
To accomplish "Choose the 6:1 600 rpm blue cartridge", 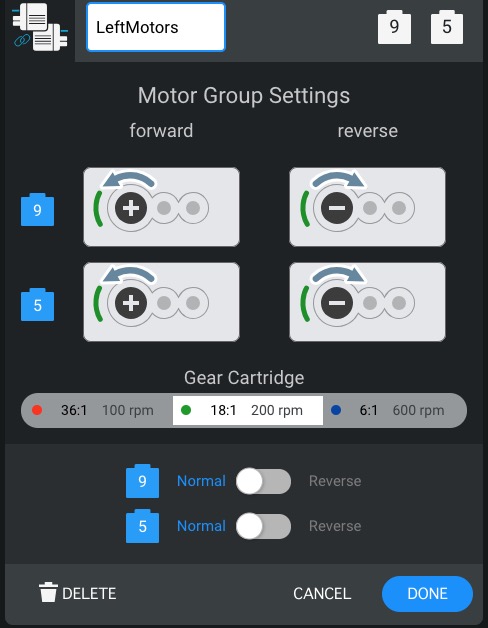I will (x=395, y=410).
